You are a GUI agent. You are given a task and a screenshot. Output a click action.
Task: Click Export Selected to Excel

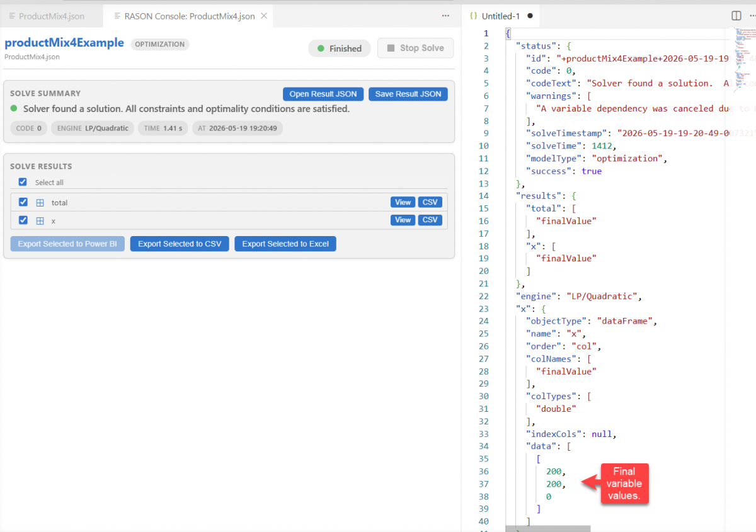[x=285, y=244]
